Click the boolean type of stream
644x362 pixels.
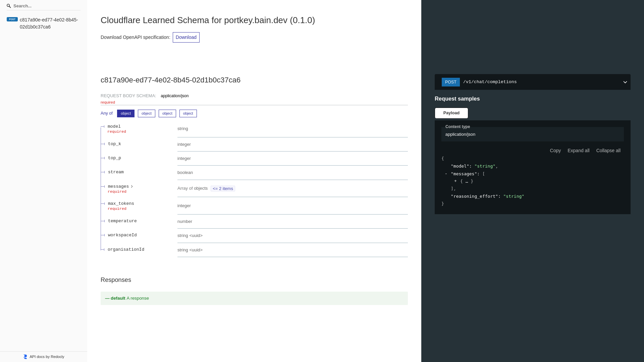click(x=185, y=173)
